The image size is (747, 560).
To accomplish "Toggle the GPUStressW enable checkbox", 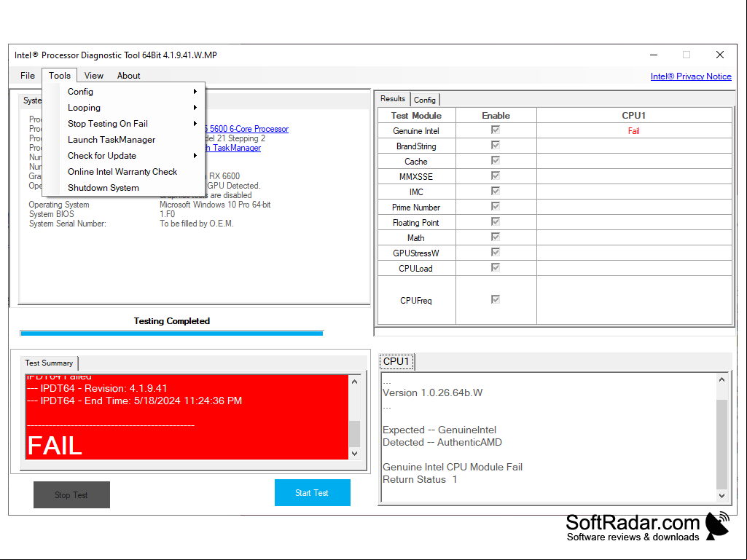I will coord(496,252).
